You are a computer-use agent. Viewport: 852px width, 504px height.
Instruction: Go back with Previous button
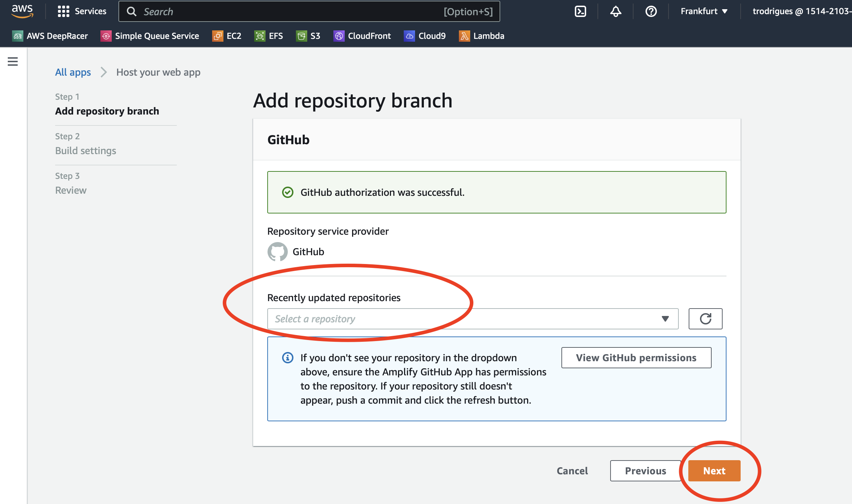coord(646,471)
